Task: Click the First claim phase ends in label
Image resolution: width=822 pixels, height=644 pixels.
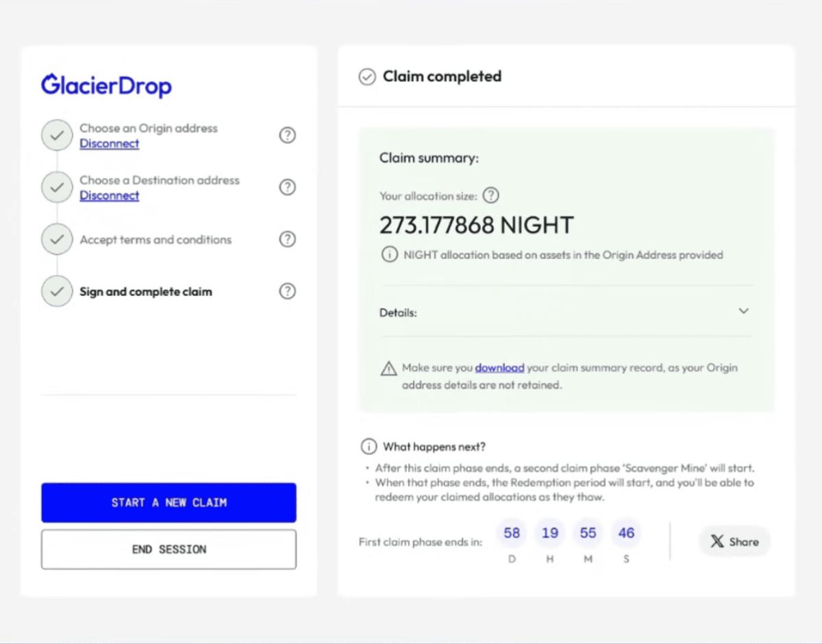Action: [421, 542]
